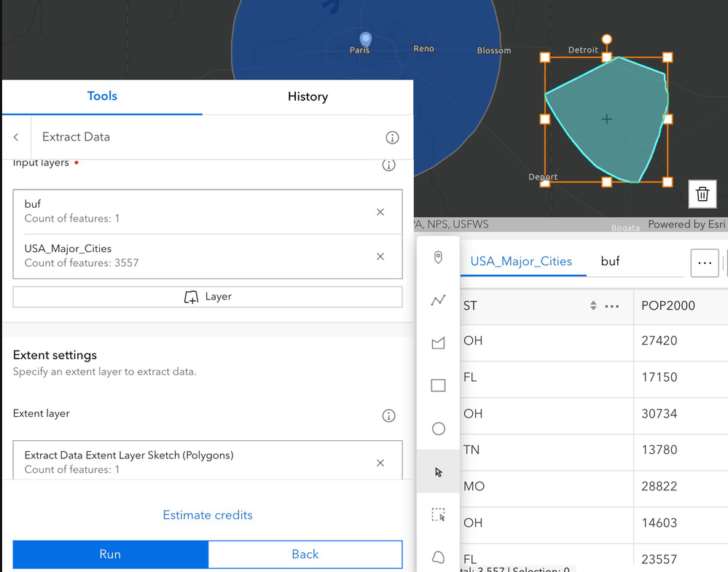Click Estimate credits link
The image size is (728, 572).
click(208, 515)
